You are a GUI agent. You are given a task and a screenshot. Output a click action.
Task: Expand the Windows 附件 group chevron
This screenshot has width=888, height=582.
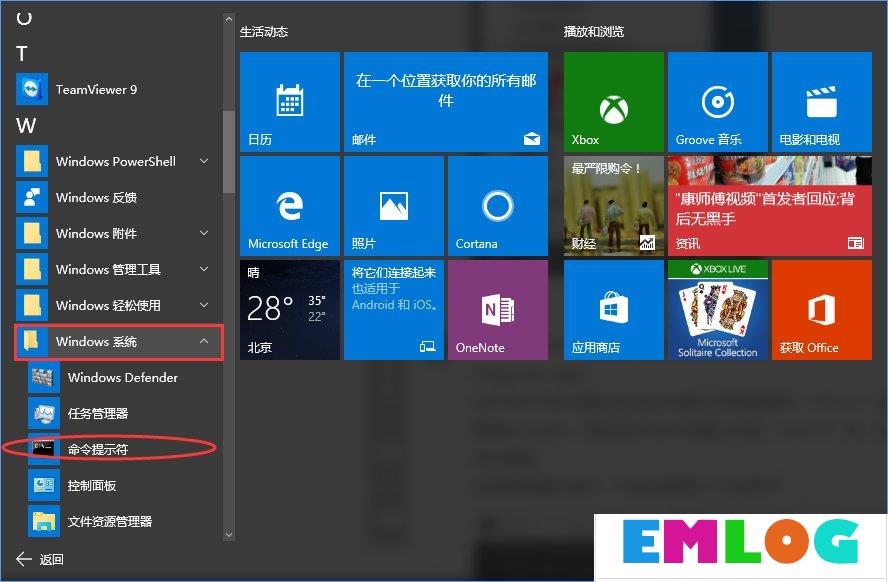click(204, 233)
